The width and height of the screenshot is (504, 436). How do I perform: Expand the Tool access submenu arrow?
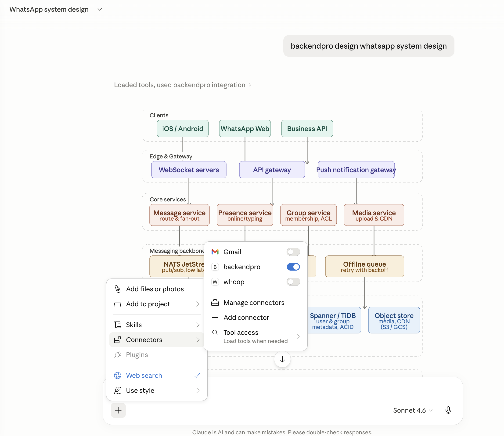click(298, 336)
